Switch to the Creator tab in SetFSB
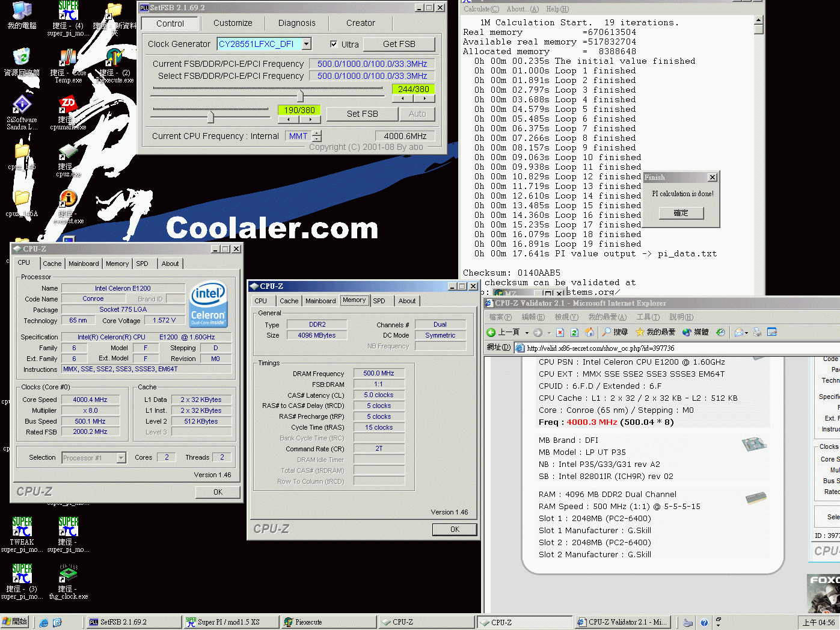Screen dimensions: 840x630 click(361, 23)
